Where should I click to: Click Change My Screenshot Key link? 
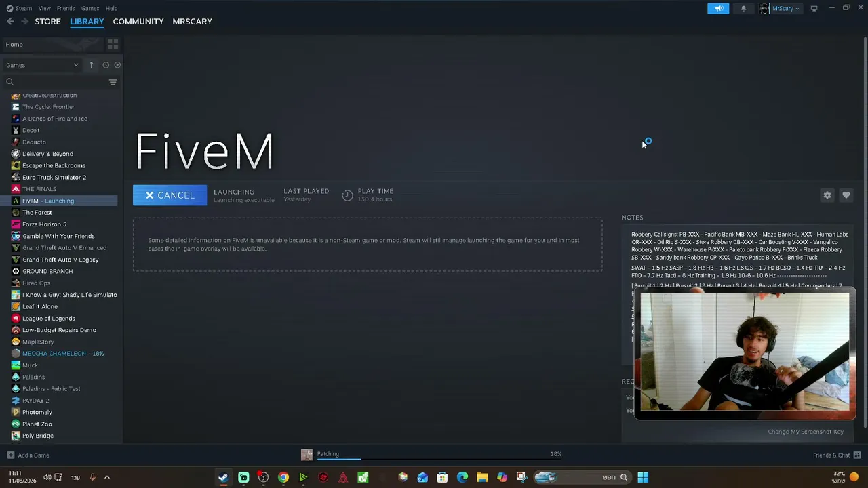coord(806,432)
